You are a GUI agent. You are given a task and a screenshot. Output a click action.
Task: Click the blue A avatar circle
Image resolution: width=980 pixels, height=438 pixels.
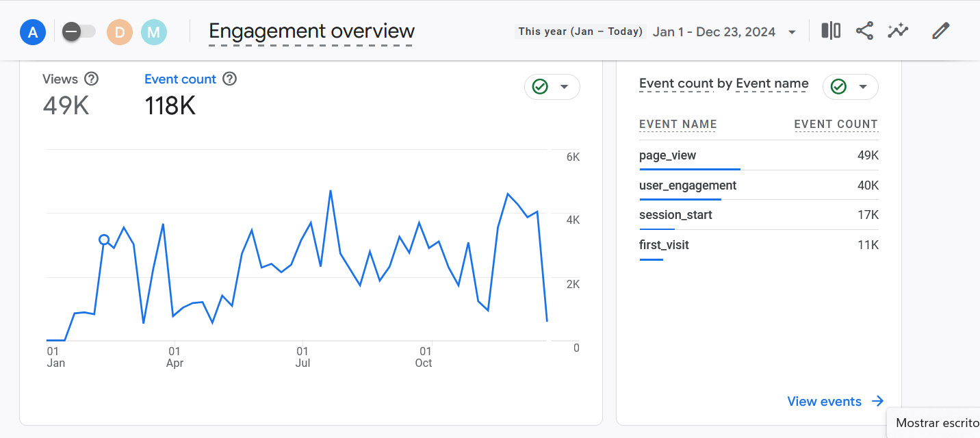coord(32,31)
